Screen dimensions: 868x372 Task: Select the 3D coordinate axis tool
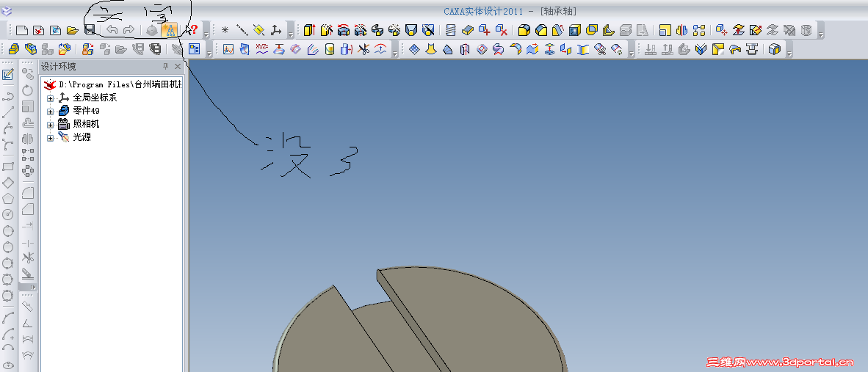pyautogui.click(x=275, y=30)
